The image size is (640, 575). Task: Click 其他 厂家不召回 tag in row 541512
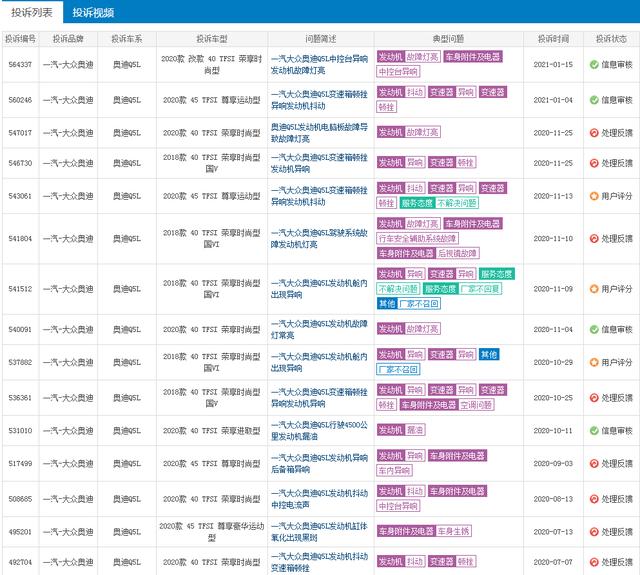click(409, 304)
